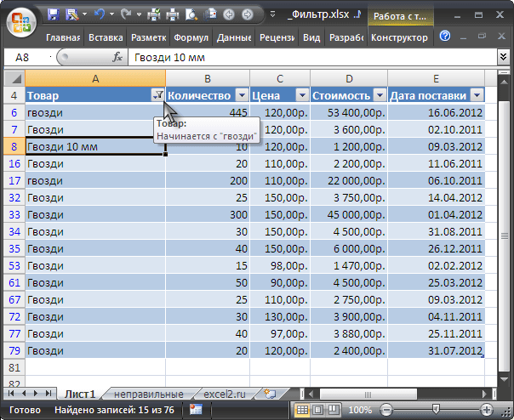514x420 pixels.
Task: Open the Вставка ribbon tab
Action: pyautogui.click(x=106, y=37)
